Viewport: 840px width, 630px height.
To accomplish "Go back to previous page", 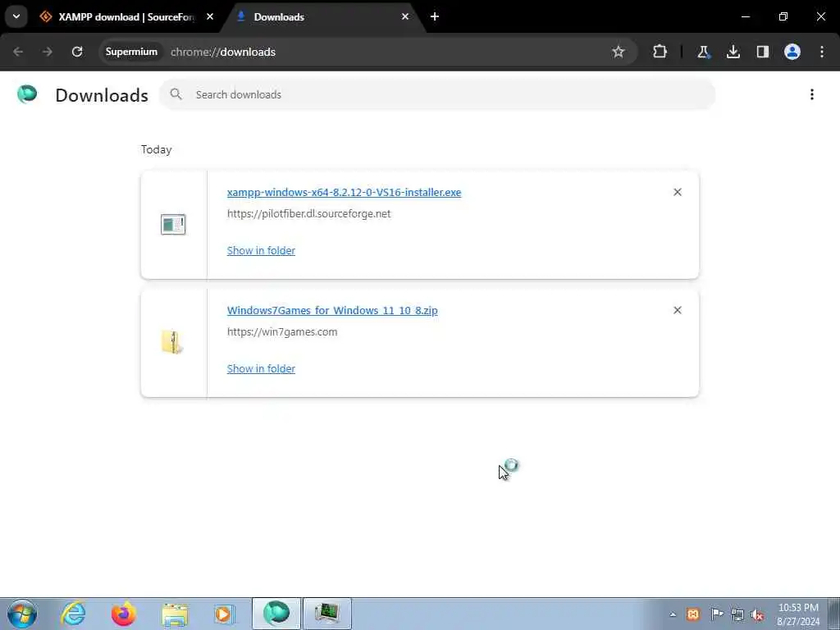I will (x=18, y=52).
